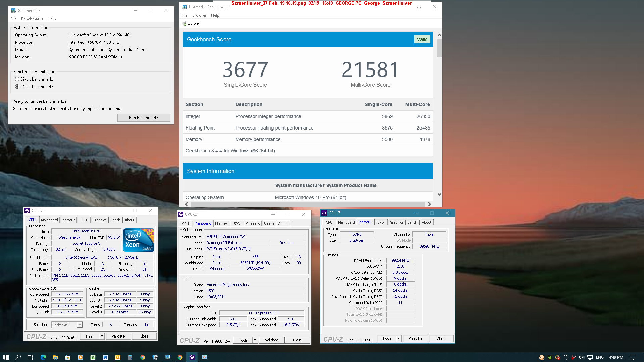Click Validate in CPU-Z Mainboard window
Screen dimensions: 644x362
pyautogui.click(x=271, y=340)
